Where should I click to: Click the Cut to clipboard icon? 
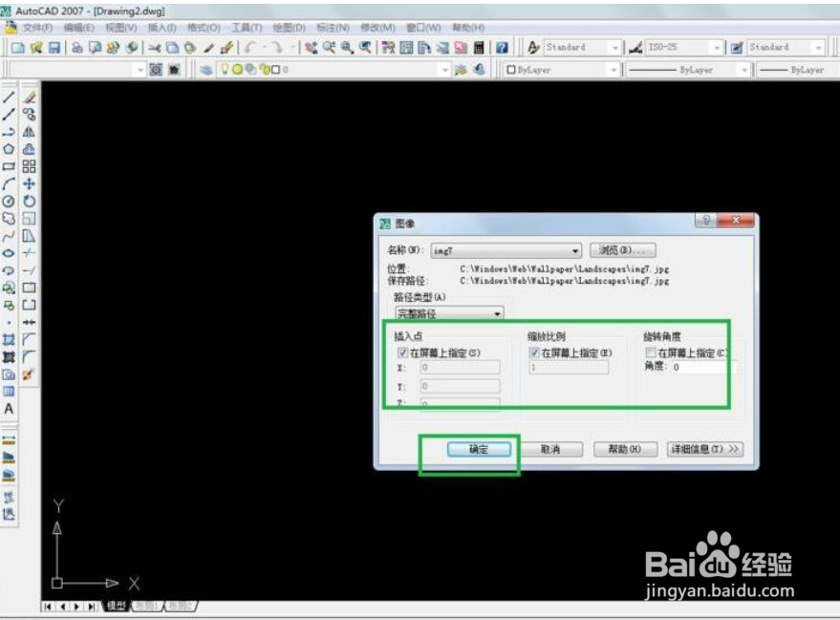point(154,48)
